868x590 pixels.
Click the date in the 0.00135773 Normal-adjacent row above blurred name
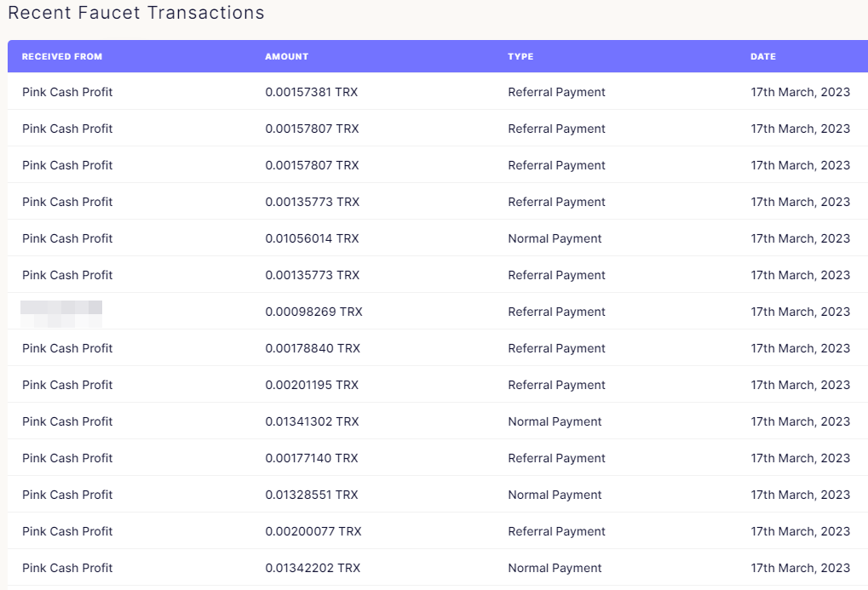(800, 275)
